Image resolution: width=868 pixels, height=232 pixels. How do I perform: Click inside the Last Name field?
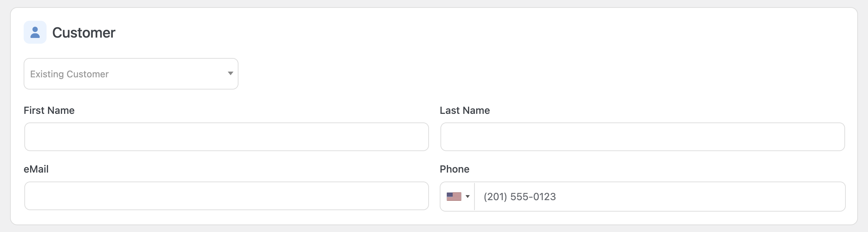642,137
